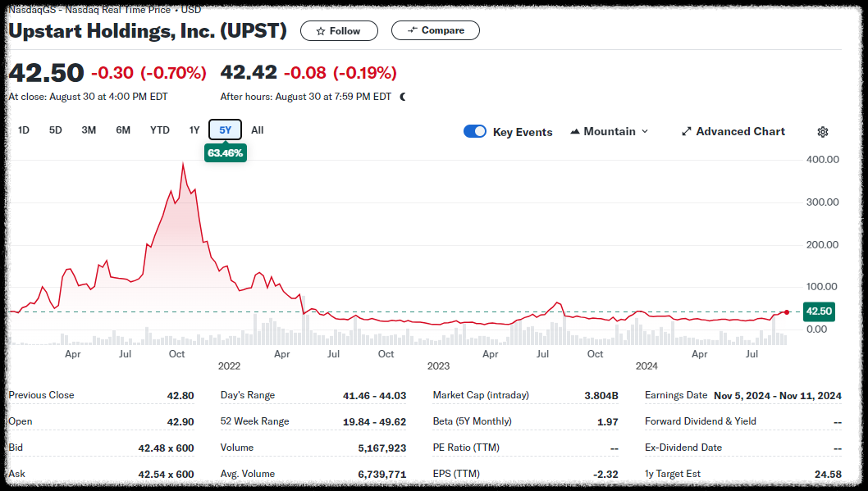Open chart settings gear icon
The image size is (868, 491).
pos(823,132)
